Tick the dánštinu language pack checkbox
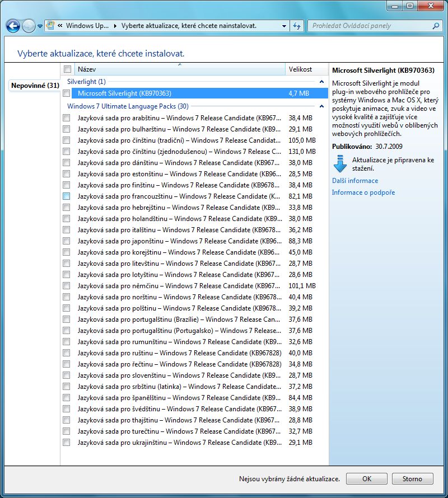 (67, 163)
